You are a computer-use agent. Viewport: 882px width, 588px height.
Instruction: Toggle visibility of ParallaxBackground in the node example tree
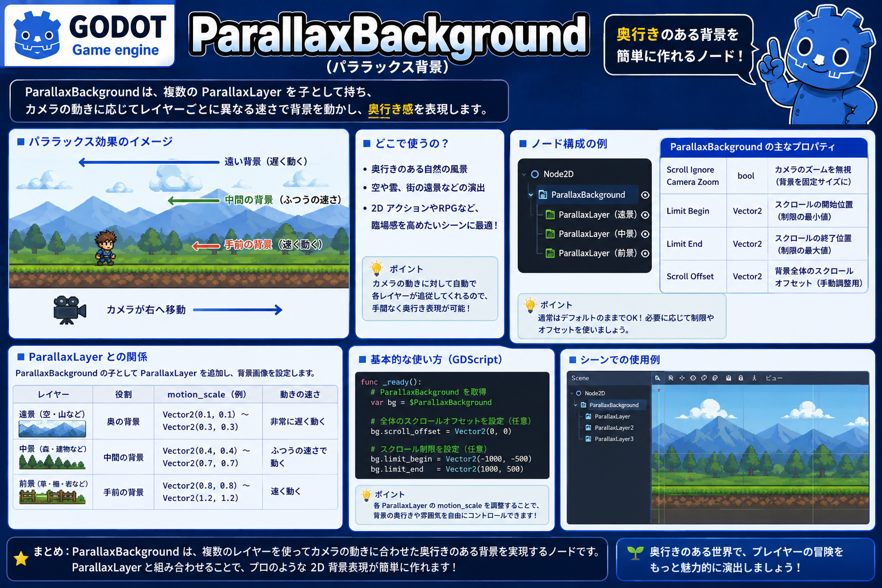pyautogui.click(x=645, y=195)
